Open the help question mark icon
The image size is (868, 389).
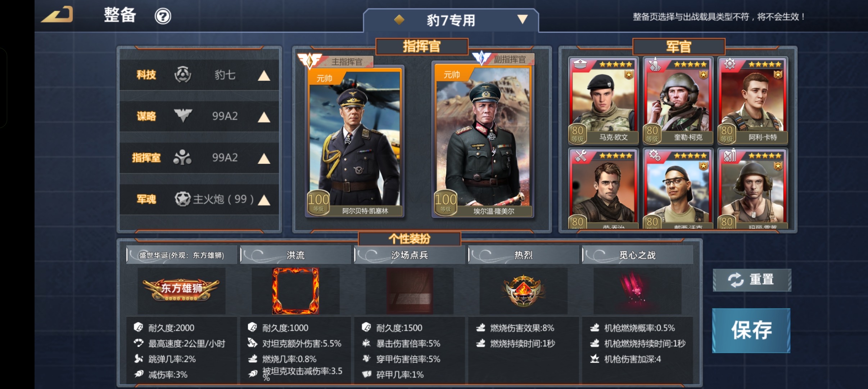163,16
